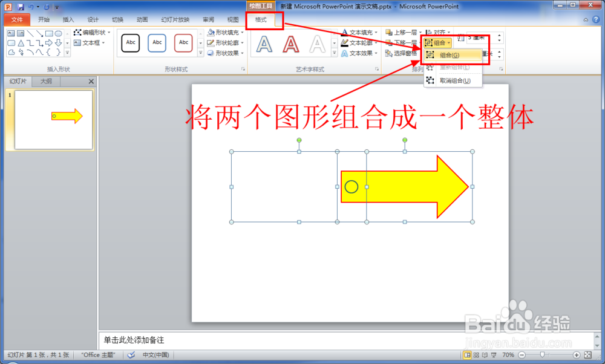Select the text box shape in shape gallery
The height and width of the screenshot is (364, 605).
pos(11,33)
